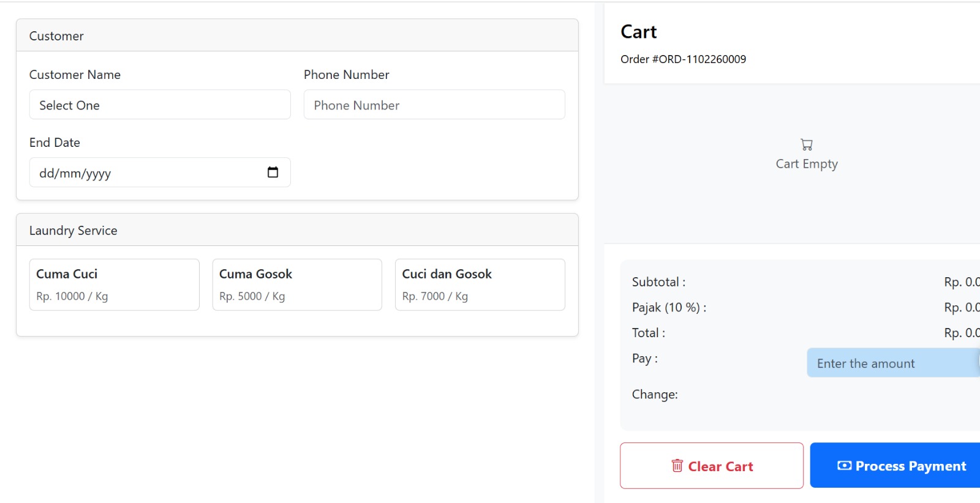Click the Change label
Image resolution: width=980 pixels, height=503 pixels.
(x=655, y=395)
